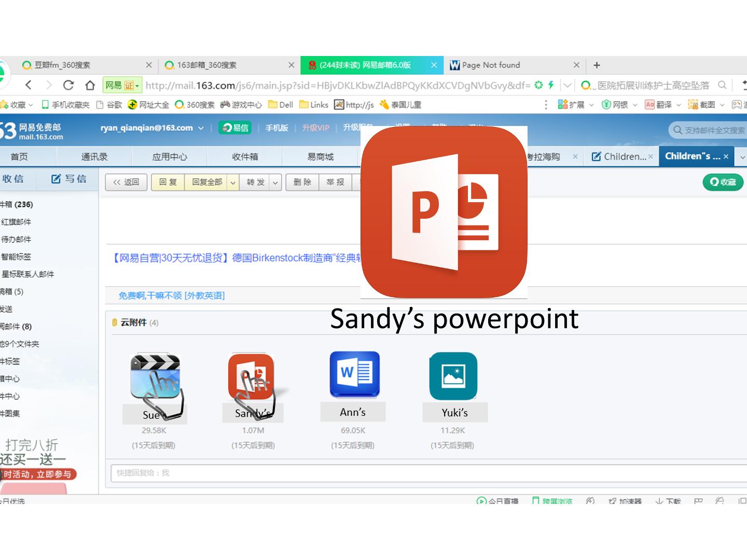The width and height of the screenshot is (747, 560).
Task: Click the 返回 back button
Action: 126,183
